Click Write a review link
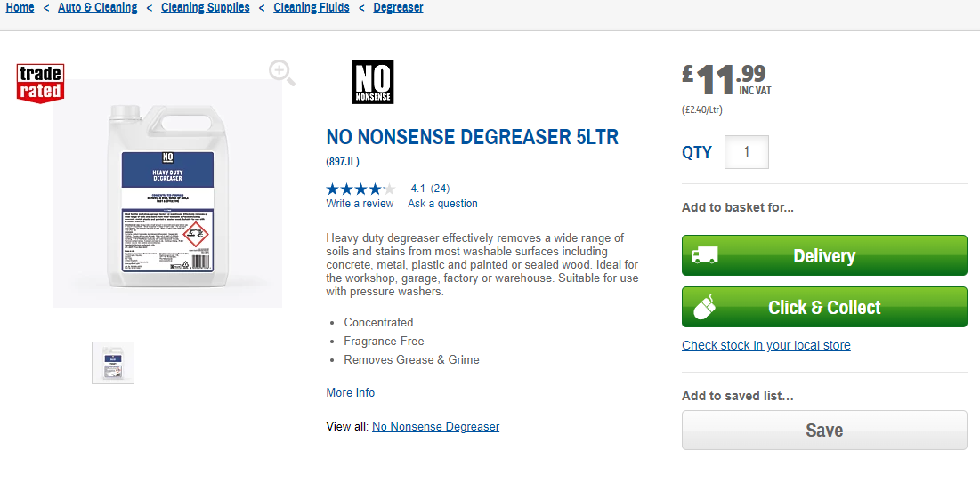The height and width of the screenshot is (491, 980). click(360, 204)
